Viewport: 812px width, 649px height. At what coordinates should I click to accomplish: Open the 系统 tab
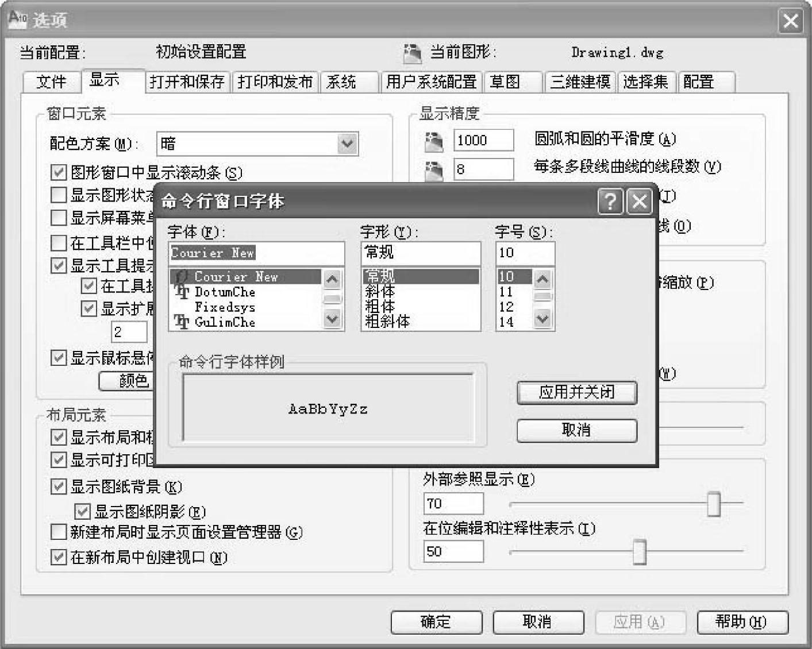[349, 82]
